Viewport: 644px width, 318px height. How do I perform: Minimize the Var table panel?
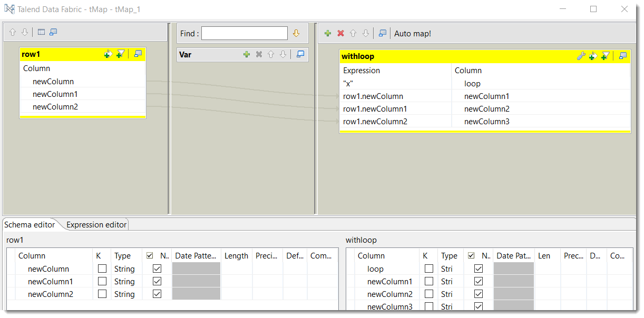pyautogui.click(x=300, y=54)
